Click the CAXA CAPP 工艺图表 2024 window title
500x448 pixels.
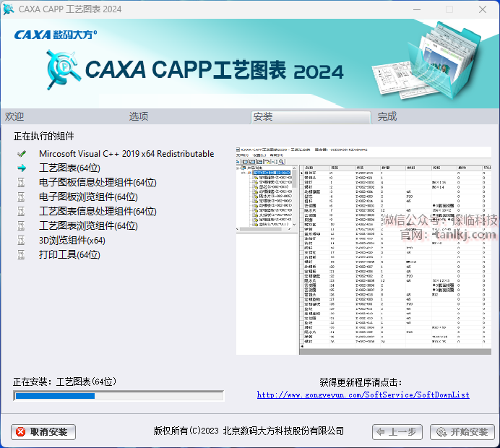70,9
